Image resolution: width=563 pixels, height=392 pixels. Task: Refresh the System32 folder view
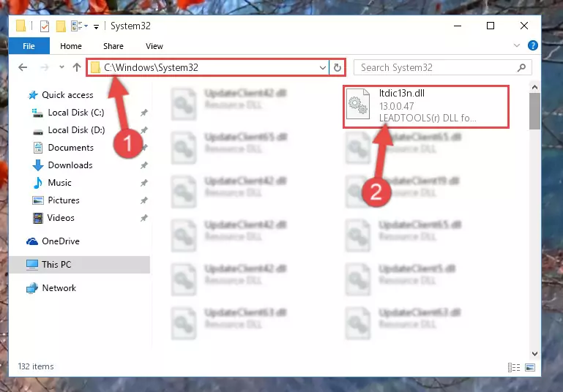[338, 67]
